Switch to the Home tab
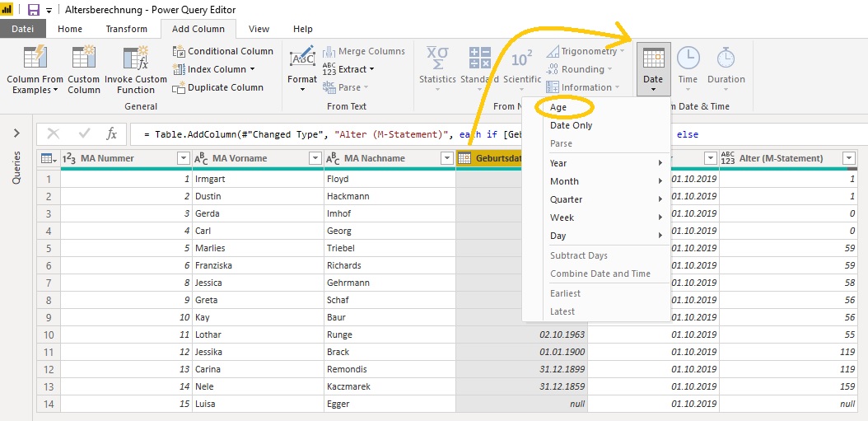The image size is (868, 421). [70, 29]
